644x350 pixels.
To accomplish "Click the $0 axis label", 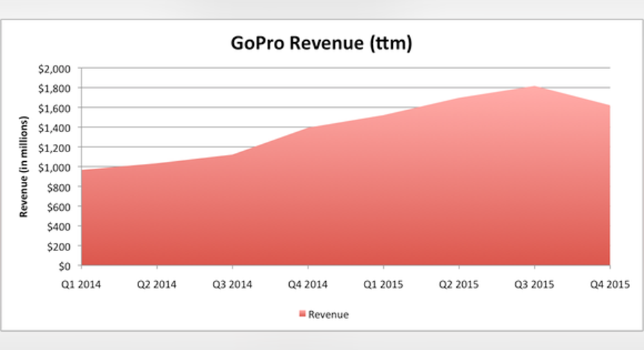I will click(64, 266).
